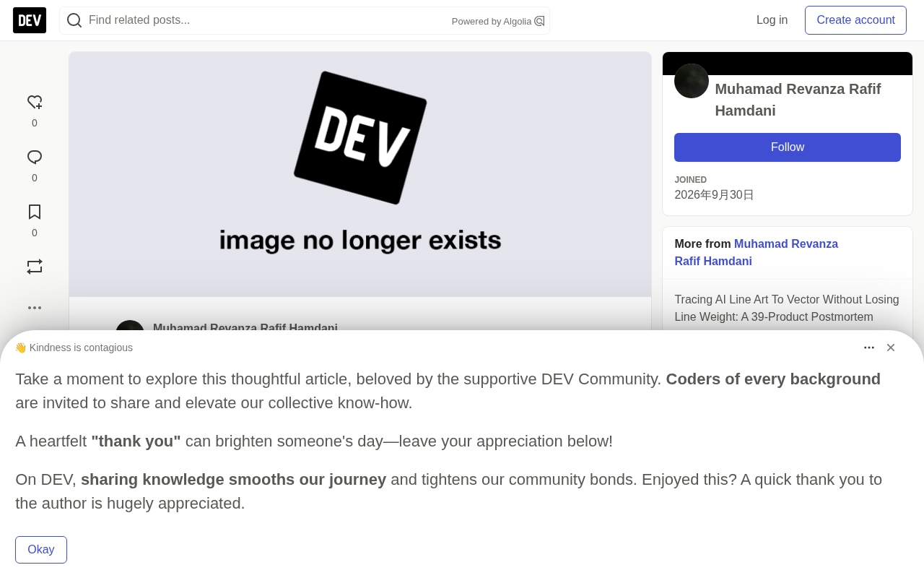The image size is (924, 578).
Task: Open the sidebar three-dots share menu
Action: pyautogui.click(x=35, y=308)
